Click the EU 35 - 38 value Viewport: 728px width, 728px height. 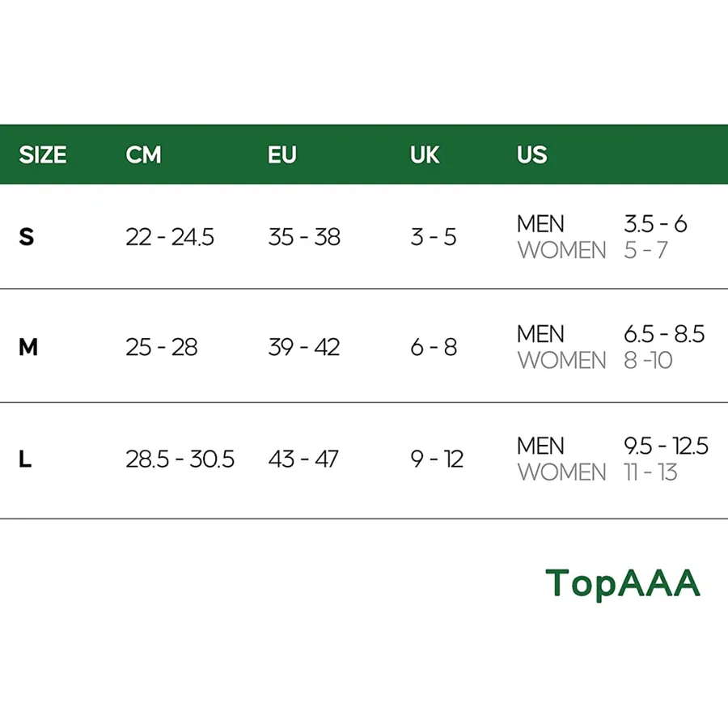coord(304,237)
